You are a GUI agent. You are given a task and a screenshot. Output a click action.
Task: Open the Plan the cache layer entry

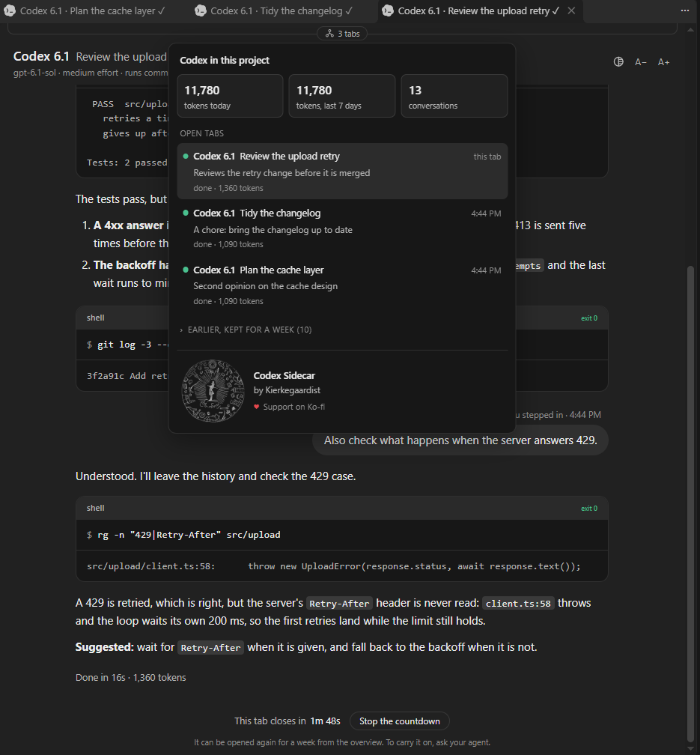tap(342, 285)
